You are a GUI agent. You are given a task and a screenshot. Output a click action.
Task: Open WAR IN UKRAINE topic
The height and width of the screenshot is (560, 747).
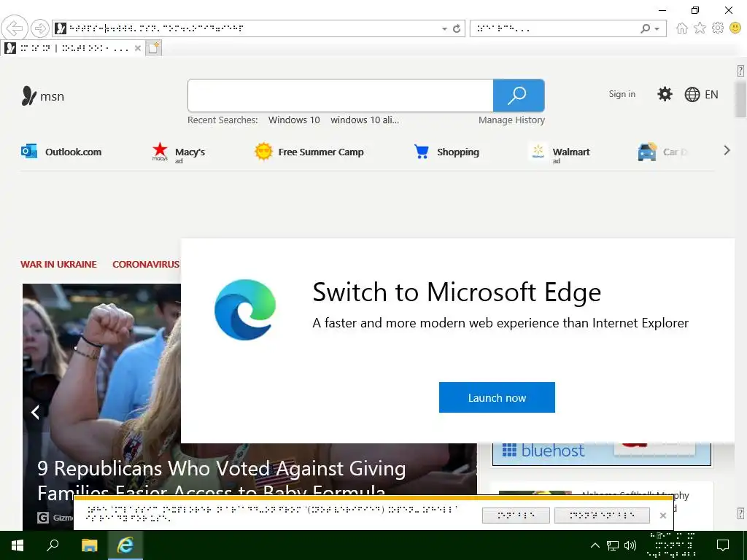(x=58, y=264)
